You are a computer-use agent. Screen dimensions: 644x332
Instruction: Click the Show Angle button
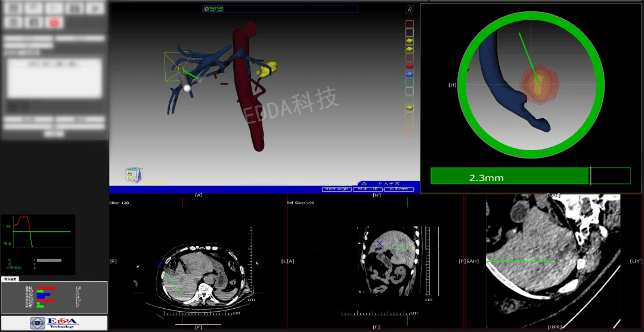[336, 189]
